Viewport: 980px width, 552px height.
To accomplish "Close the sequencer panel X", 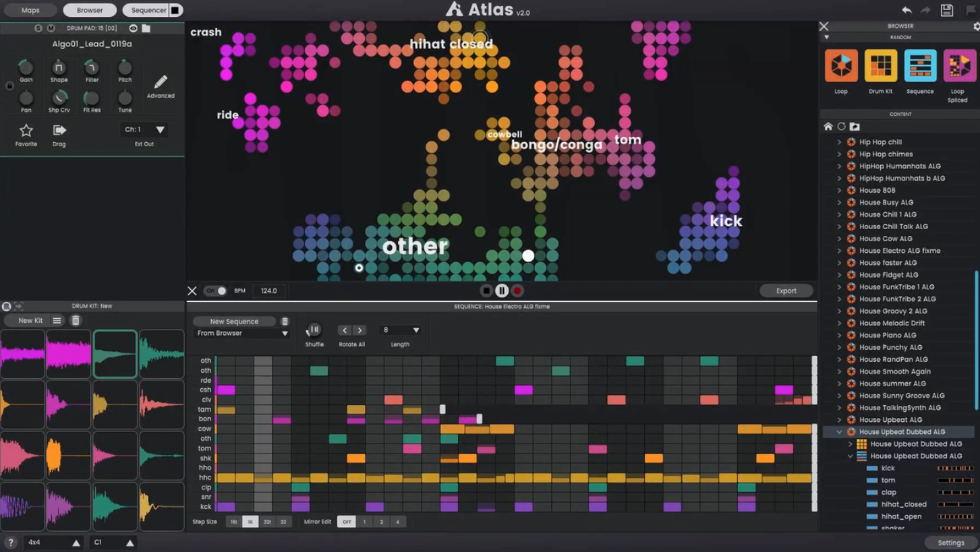I will coord(192,290).
